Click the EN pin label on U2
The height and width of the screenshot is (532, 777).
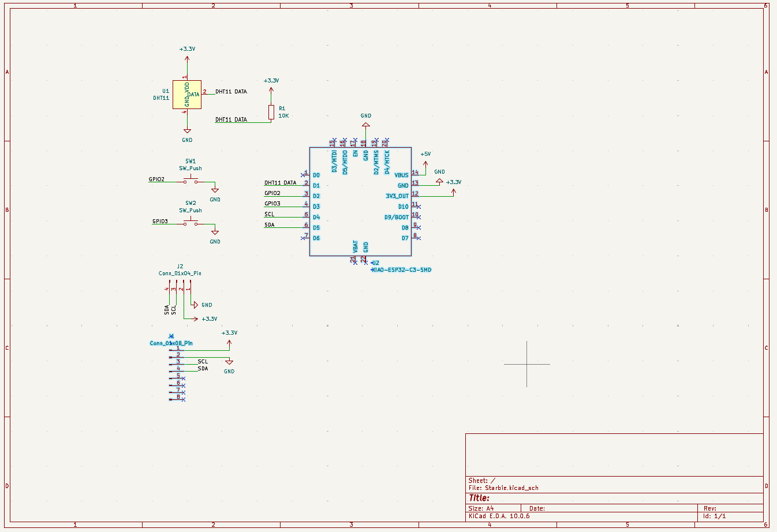pos(356,153)
